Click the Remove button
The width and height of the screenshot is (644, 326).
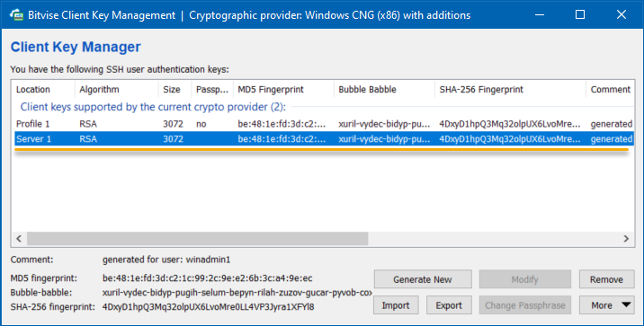tap(606, 279)
